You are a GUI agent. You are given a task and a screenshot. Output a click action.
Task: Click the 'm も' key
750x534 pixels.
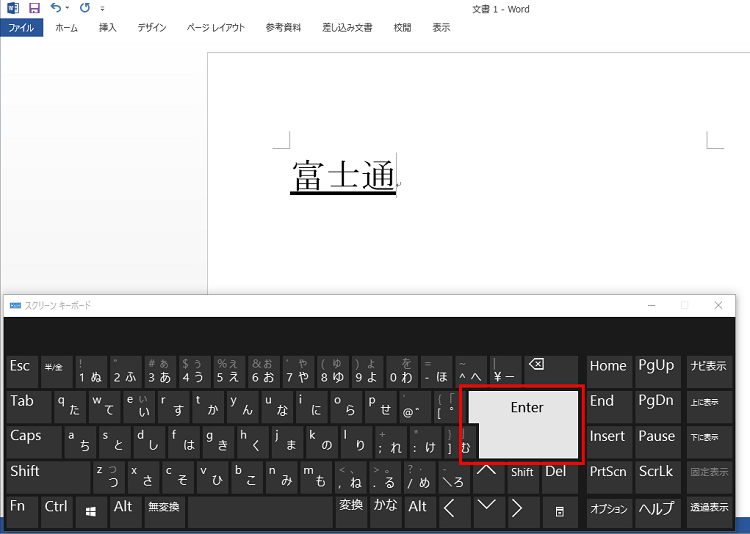pyautogui.click(x=316, y=478)
